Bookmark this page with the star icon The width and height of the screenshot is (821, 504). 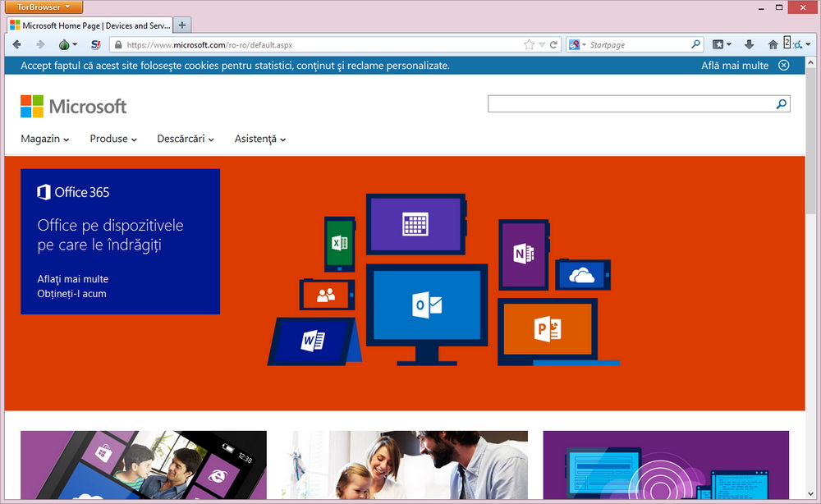click(x=529, y=45)
